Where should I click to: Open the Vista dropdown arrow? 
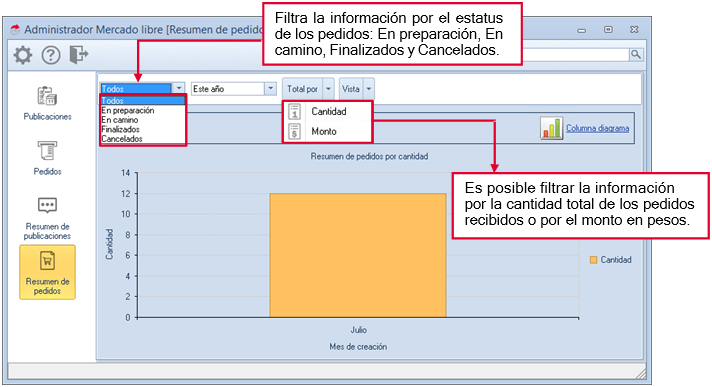click(369, 89)
